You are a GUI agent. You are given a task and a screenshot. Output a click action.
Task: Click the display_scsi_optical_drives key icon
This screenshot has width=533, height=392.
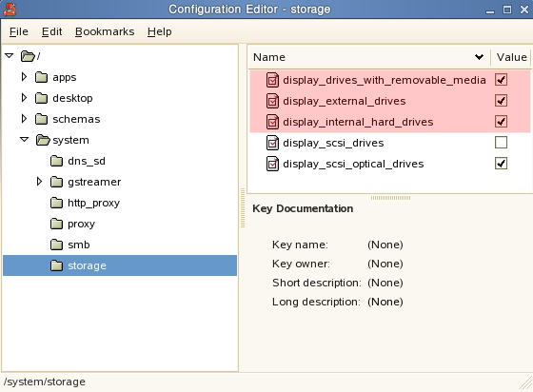[272, 164]
